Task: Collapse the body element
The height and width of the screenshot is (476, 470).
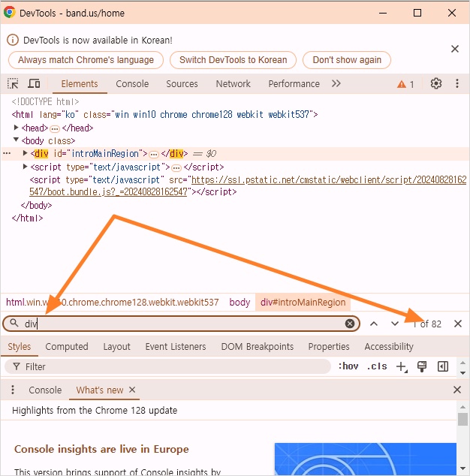Action: point(17,140)
